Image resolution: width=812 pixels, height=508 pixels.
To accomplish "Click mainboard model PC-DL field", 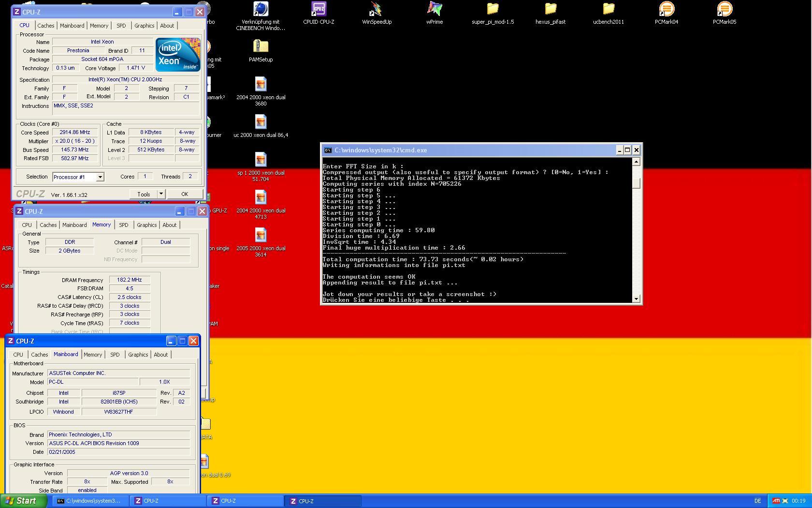I will click(92, 382).
